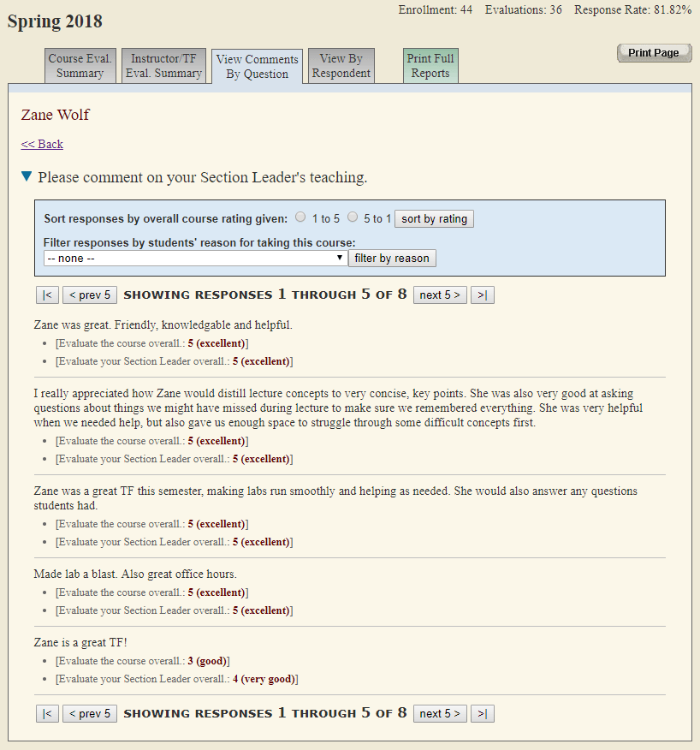700x750 pixels.
Task: Jump to last page using bottom >| icon
Action: coord(483,713)
